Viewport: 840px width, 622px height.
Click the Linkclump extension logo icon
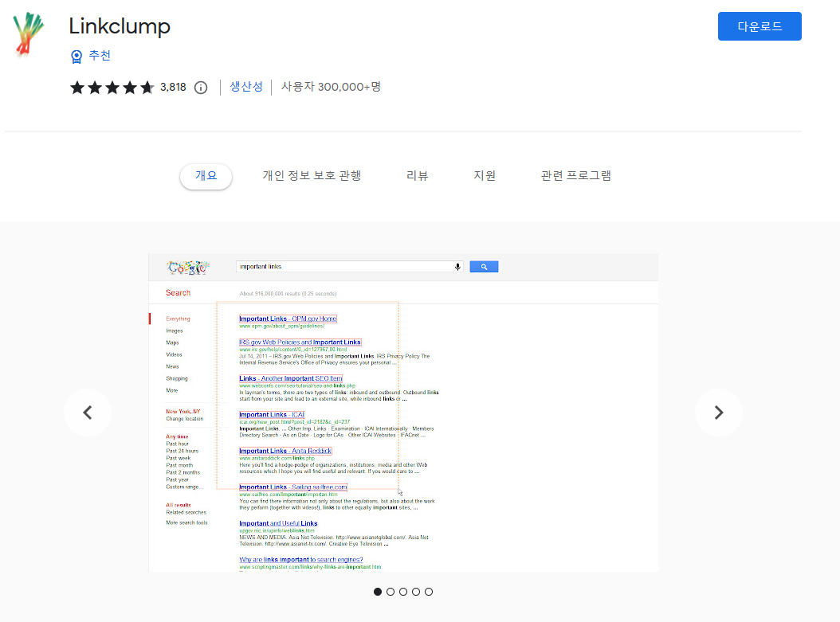tap(28, 34)
